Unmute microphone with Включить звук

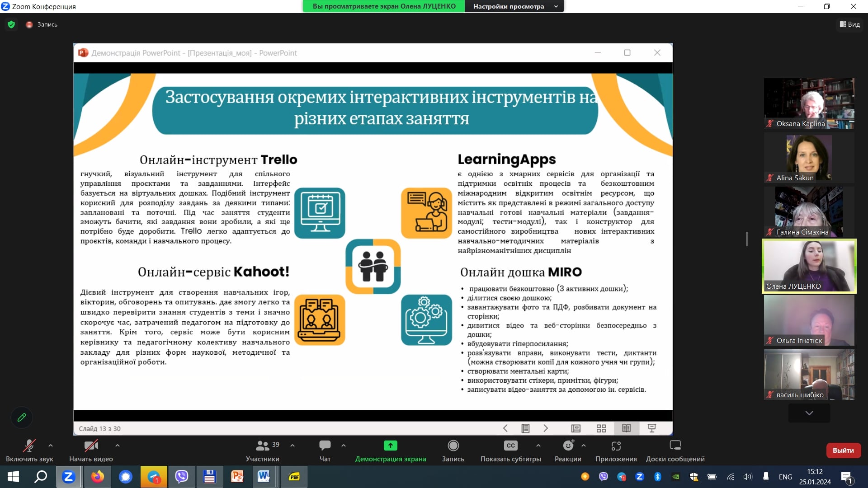pyautogui.click(x=29, y=450)
